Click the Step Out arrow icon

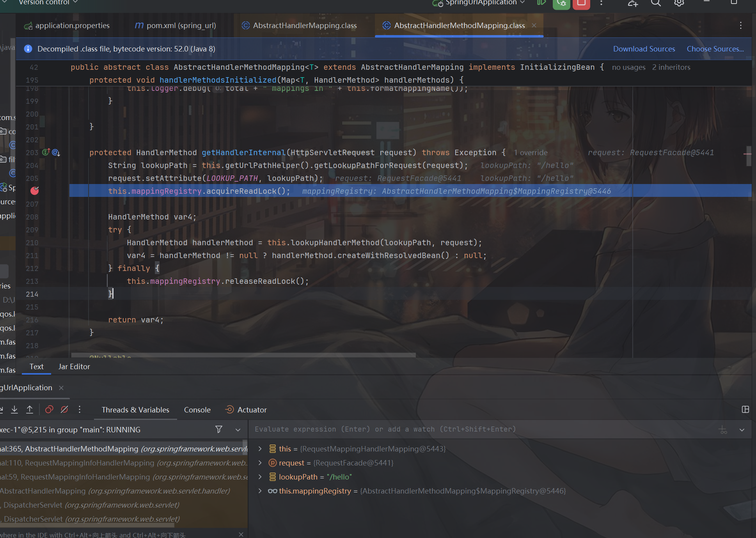[30, 409]
